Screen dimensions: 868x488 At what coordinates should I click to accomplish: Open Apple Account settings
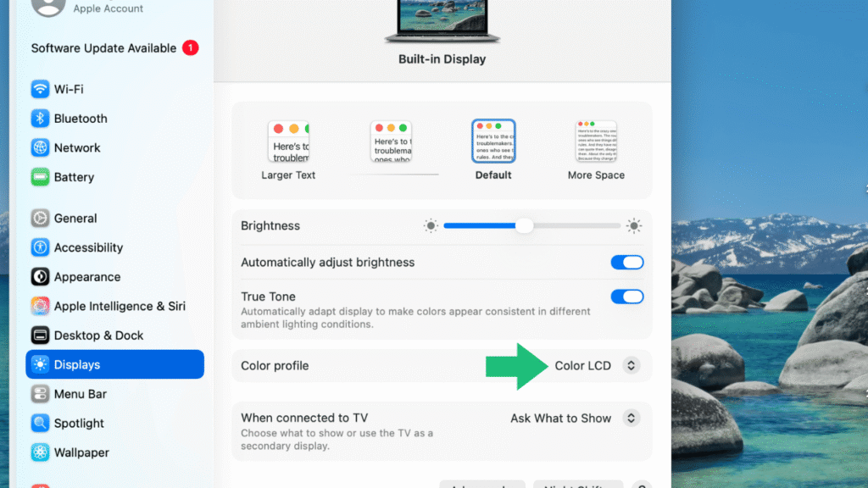click(108, 8)
